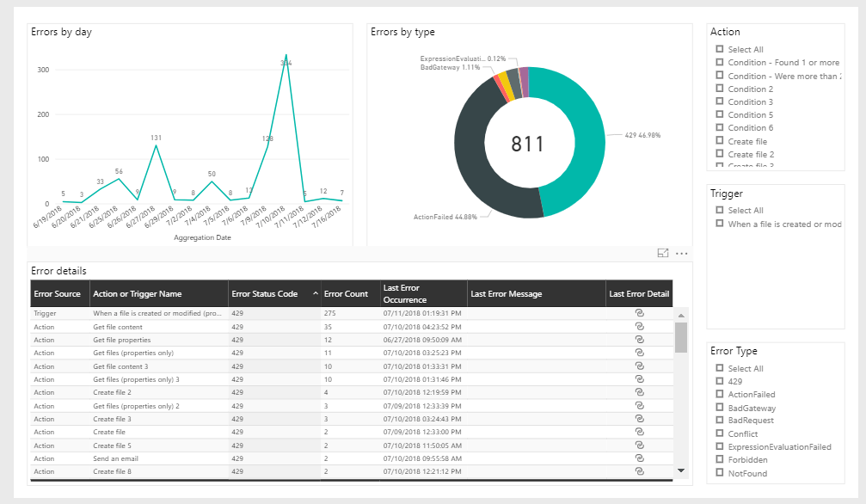Toggle sort arrow on Error Status Code
Viewport: 866px width, 504px height.
click(x=316, y=293)
